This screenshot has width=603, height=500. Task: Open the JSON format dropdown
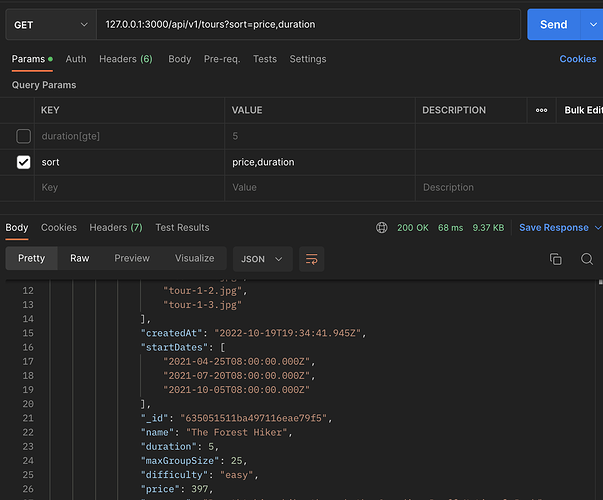(262, 259)
